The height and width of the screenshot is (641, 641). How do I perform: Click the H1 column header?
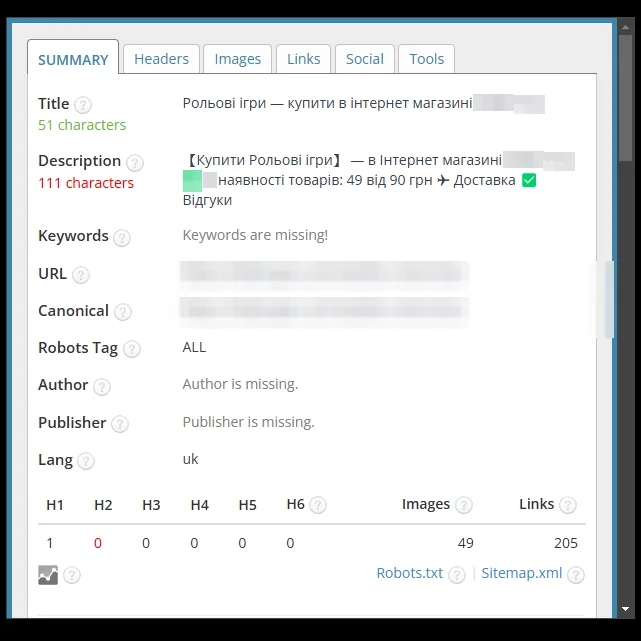tap(55, 505)
